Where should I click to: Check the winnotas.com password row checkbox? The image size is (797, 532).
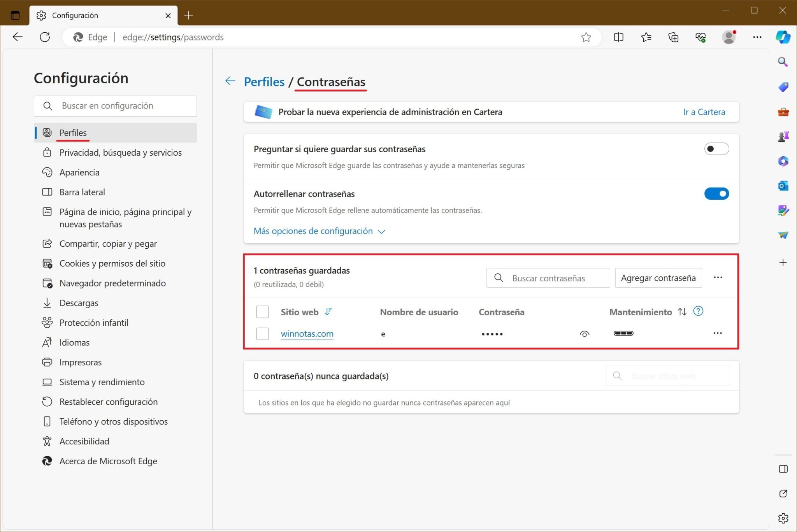(262, 334)
